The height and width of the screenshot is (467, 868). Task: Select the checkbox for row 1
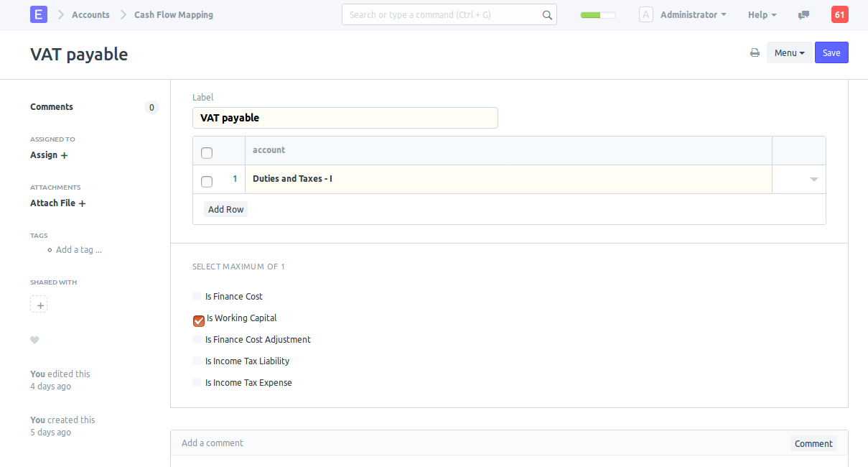pos(207,181)
